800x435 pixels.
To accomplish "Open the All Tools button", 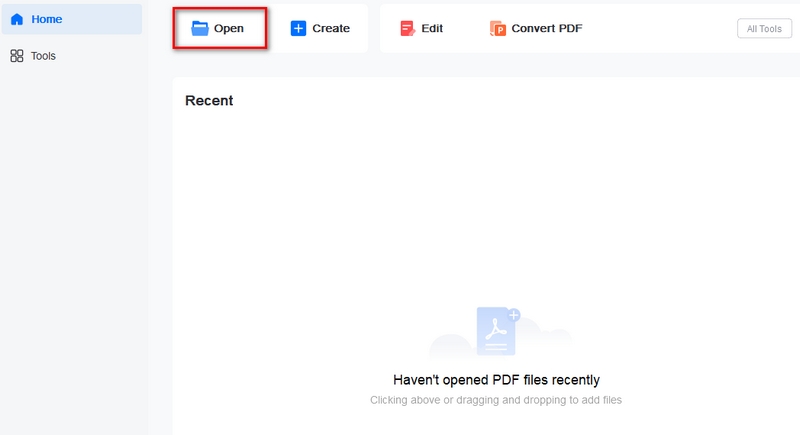I will (764, 29).
